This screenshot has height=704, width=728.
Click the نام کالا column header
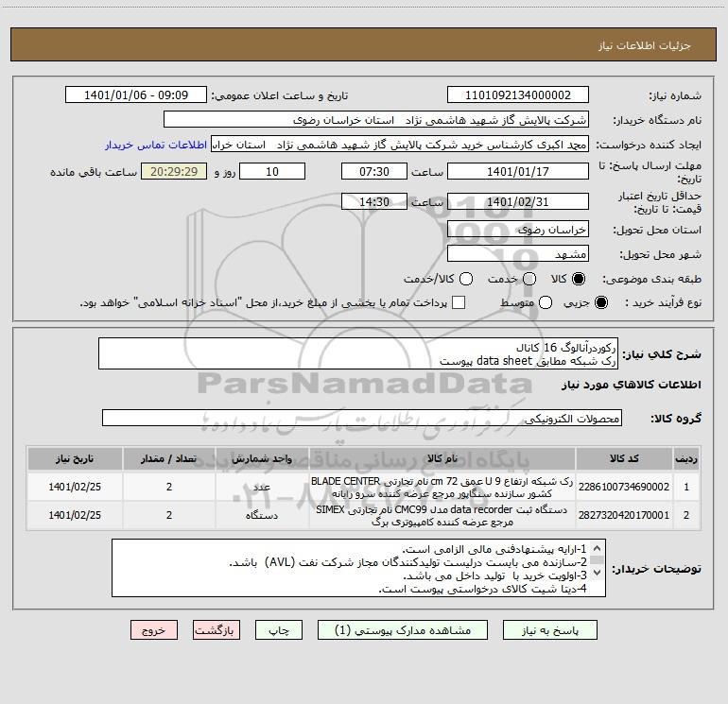pos(442,459)
